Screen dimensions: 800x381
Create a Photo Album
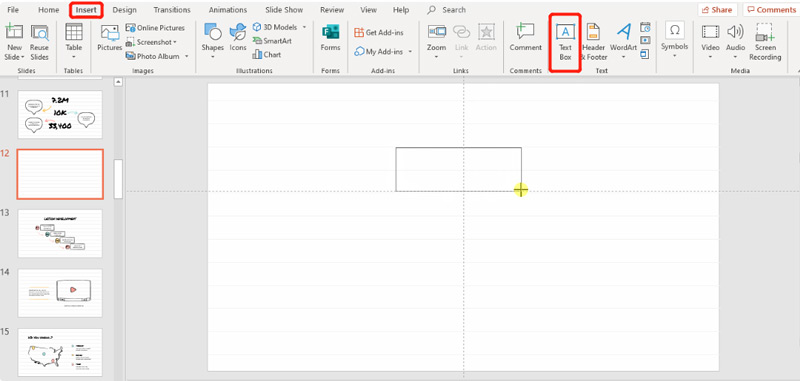(152, 56)
